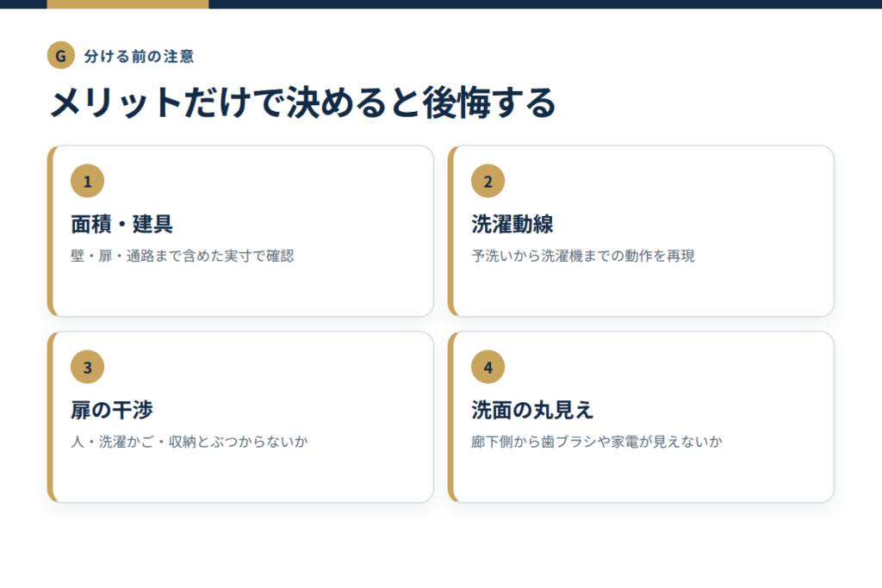The height and width of the screenshot is (588, 882).
Task: Open the 扉の干渉 card title
Action: click(x=112, y=410)
